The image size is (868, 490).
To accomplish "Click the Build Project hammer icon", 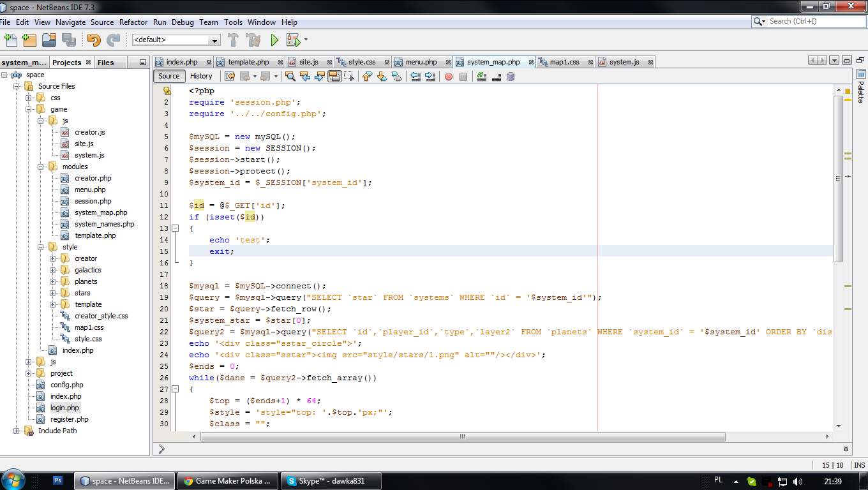I will coord(233,40).
